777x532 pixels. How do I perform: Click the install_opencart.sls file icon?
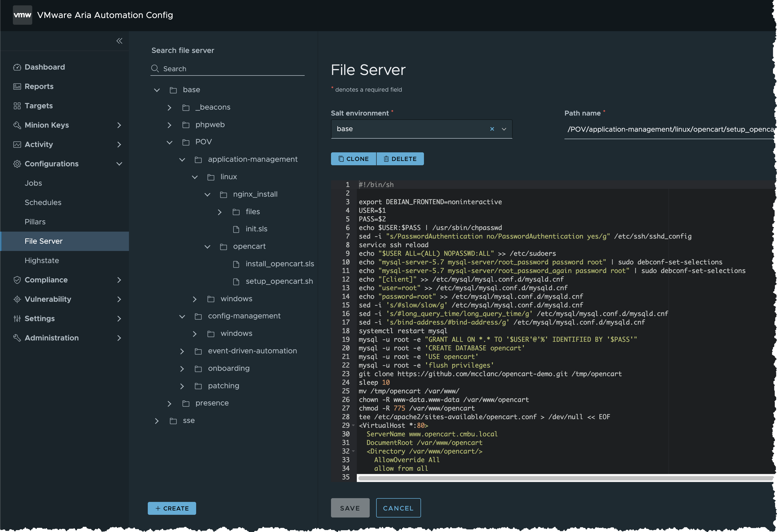pos(236,264)
